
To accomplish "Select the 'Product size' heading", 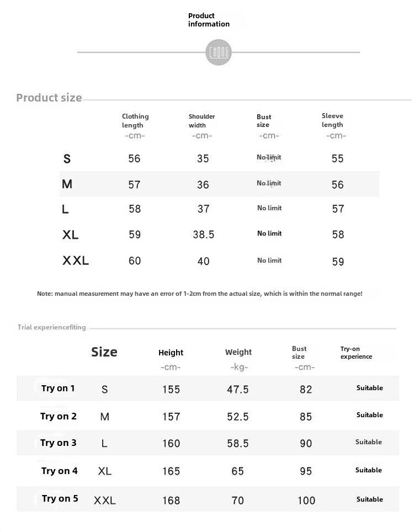I will coord(49,98).
